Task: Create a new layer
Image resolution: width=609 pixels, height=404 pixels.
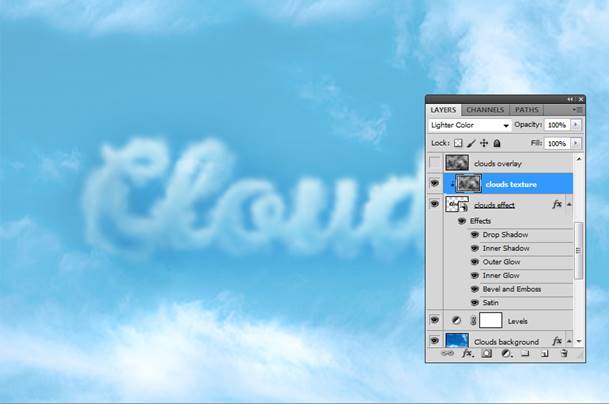Action: (x=545, y=354)
